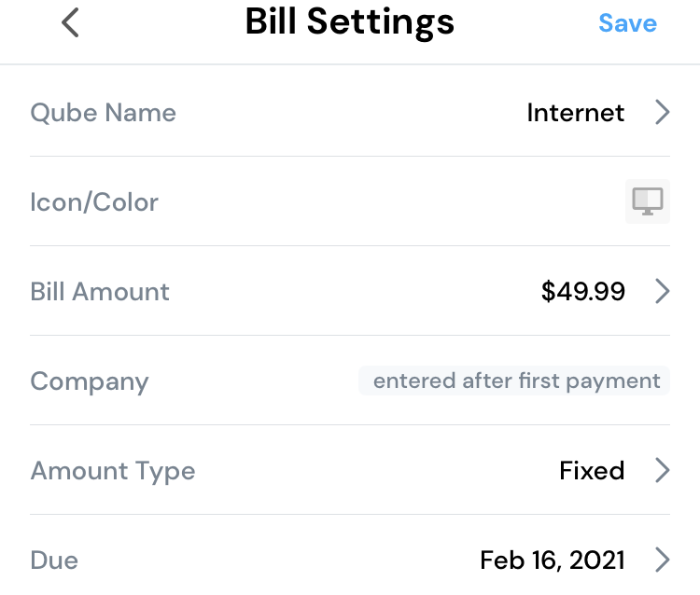The height and width of the screenshot is (595, 700).
Task: Select the $49.99 bill amount value
Action: point(582,292)
